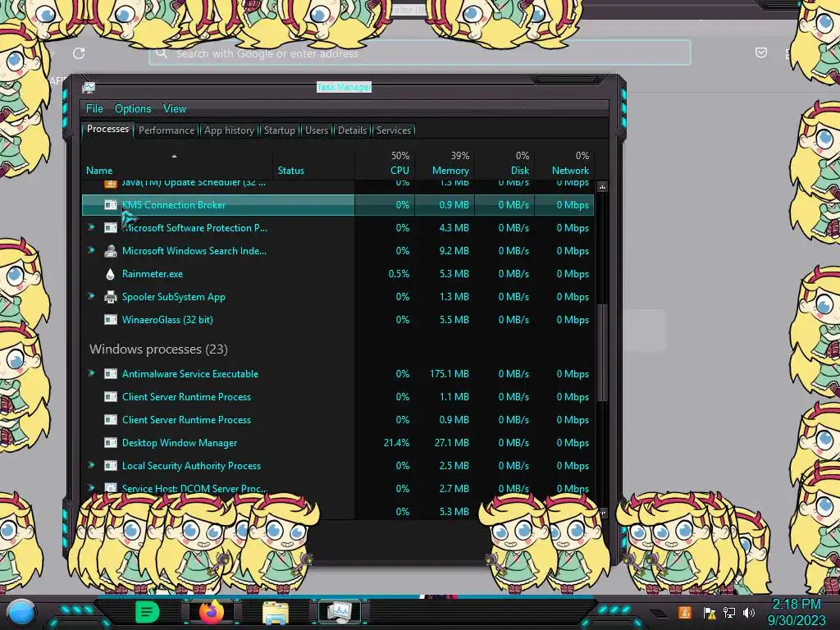Click the Local Security Authority Process icon
The image size is (840, 630).
point(111,466)
